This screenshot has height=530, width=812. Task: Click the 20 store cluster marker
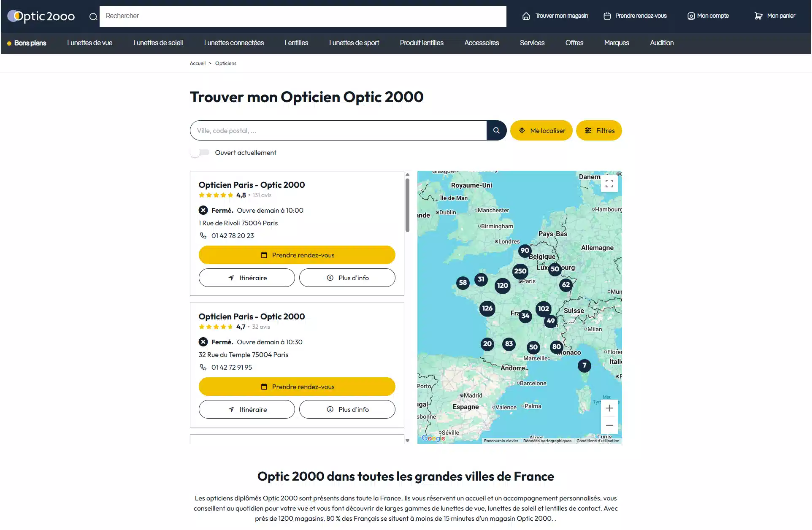[x=487, y=344]
